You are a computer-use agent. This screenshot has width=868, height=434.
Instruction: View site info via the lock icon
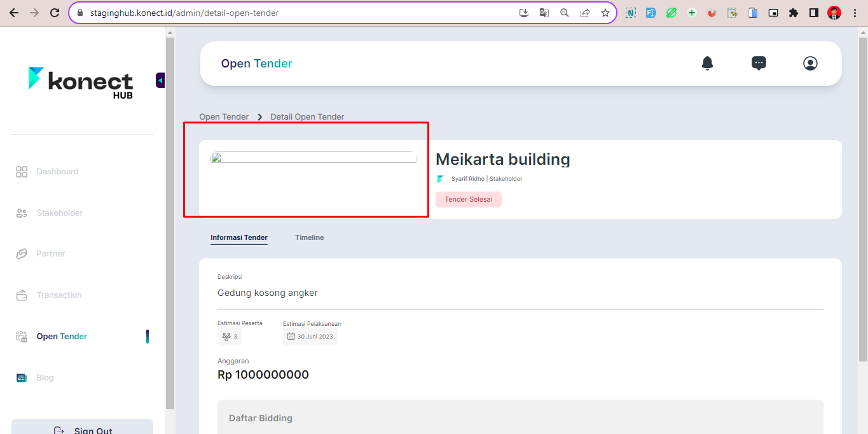click(80, 13)
